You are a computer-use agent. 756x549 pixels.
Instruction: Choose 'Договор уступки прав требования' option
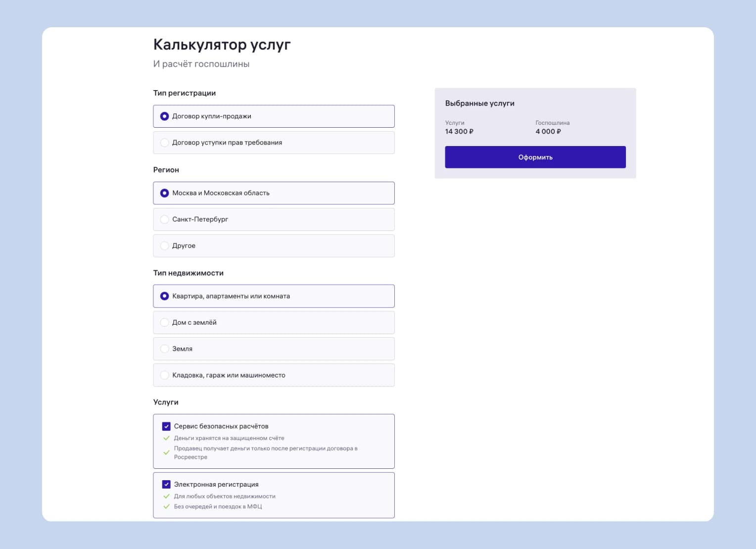tap(274, 143)
